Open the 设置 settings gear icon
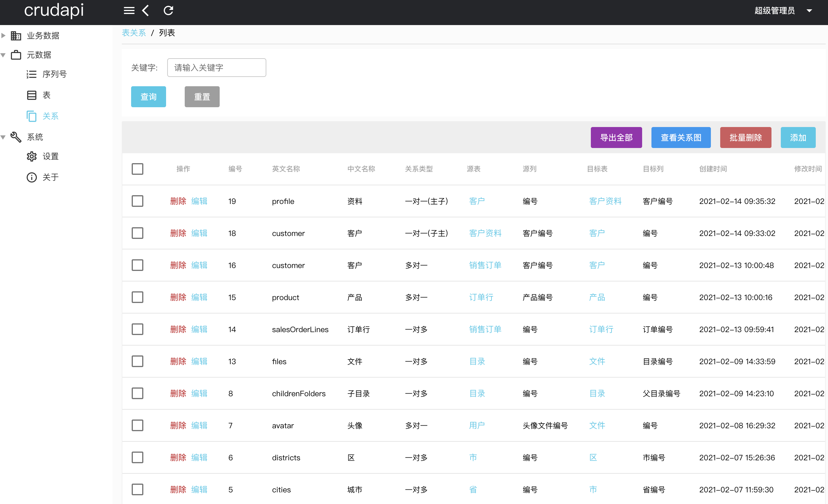The height and width of the screenshot is (504, 828). [31, 156]
